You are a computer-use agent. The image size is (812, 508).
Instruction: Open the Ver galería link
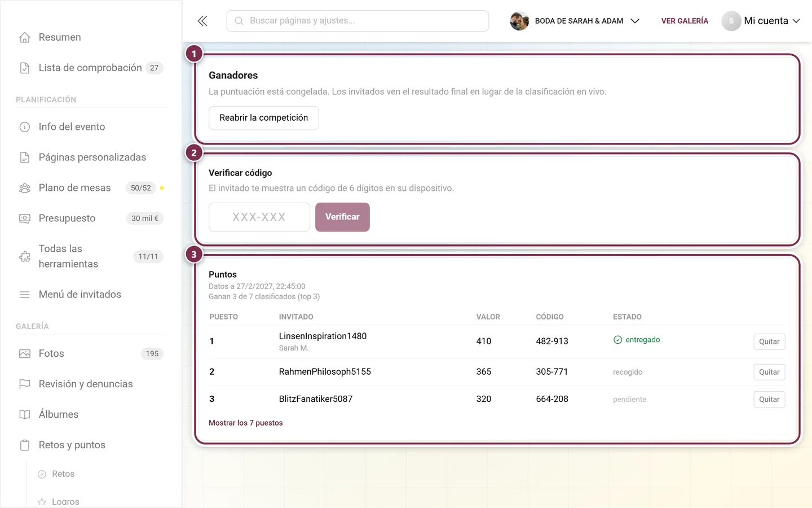click(x=685, y=21)
